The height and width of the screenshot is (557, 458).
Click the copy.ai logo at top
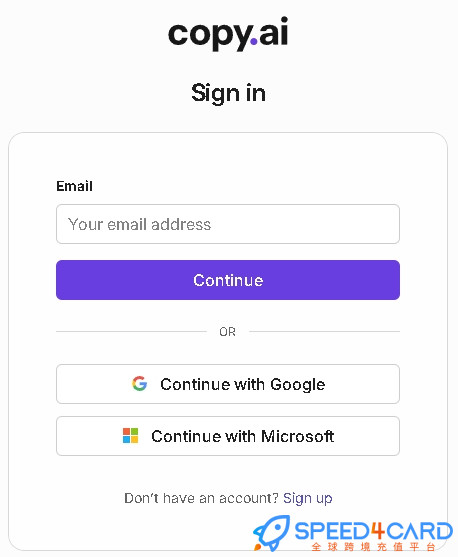click(x=228, y=34)
